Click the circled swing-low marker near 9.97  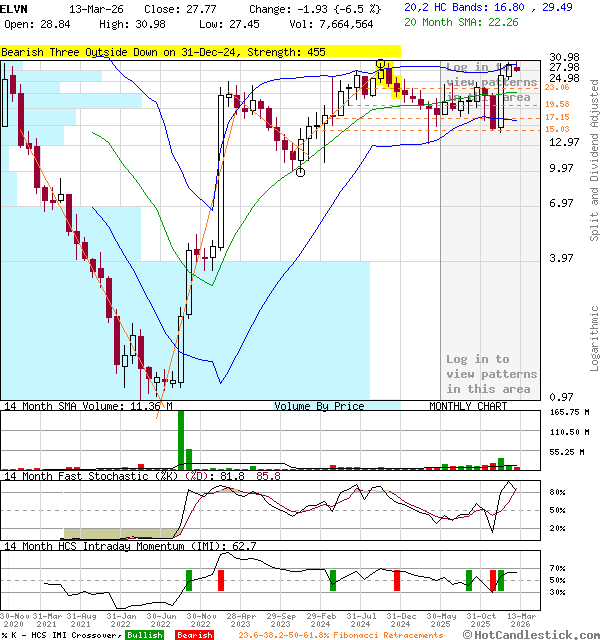(x=300, y=171)
